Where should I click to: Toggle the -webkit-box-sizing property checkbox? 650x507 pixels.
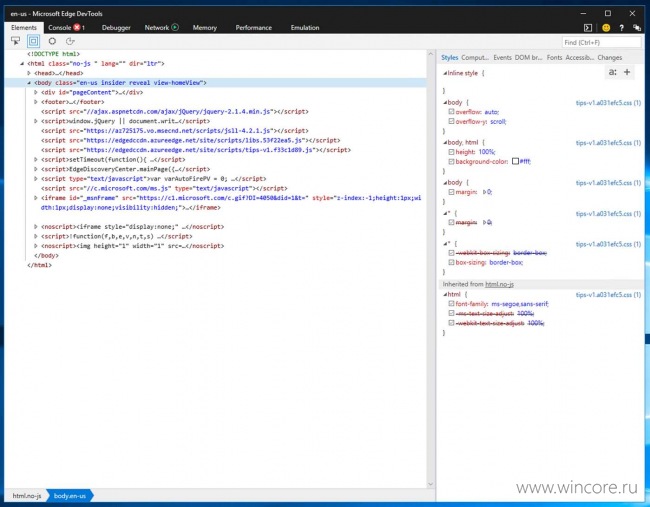451,252
